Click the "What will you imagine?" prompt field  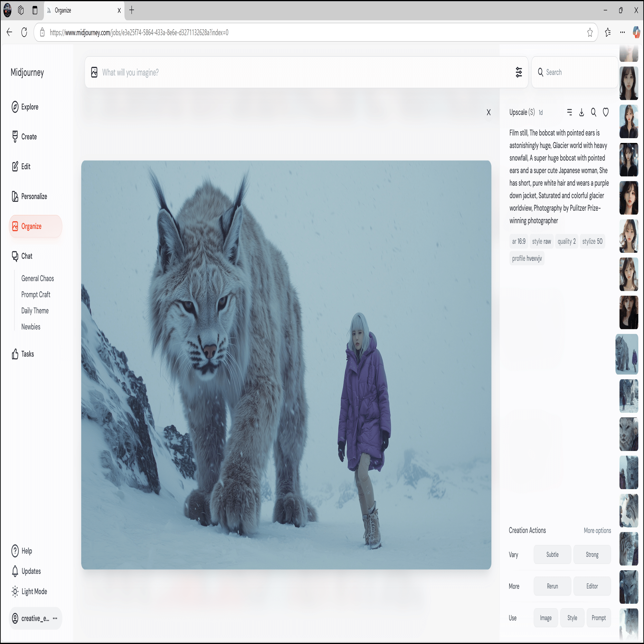point(300,72)
